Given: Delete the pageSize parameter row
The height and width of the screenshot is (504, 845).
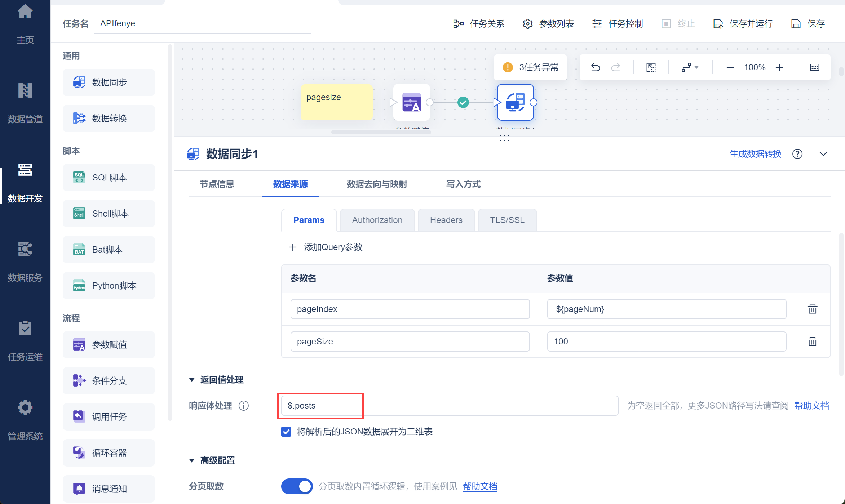Looking at the screenshot, I should tap(812, 342).
